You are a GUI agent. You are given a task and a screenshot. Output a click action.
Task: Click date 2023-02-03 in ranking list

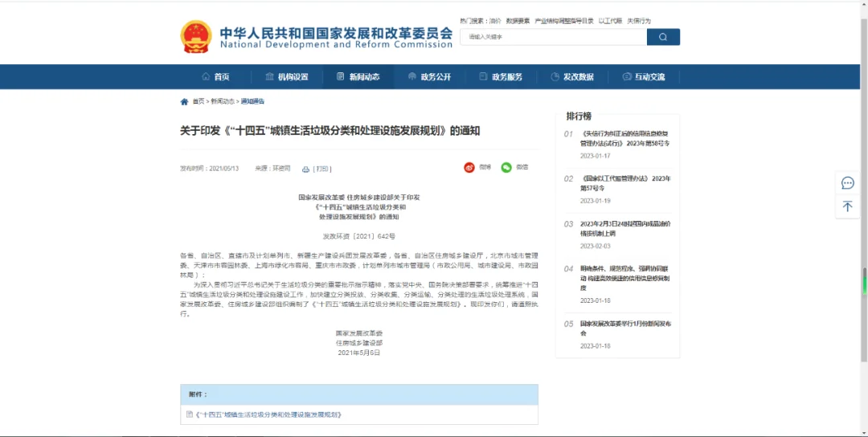(x=595, y=246)
